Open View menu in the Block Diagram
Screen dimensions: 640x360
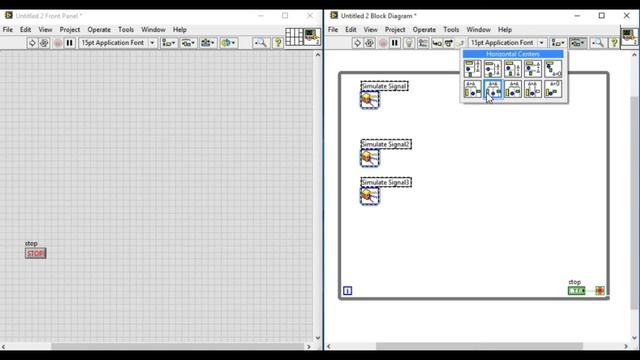[370, 29]
